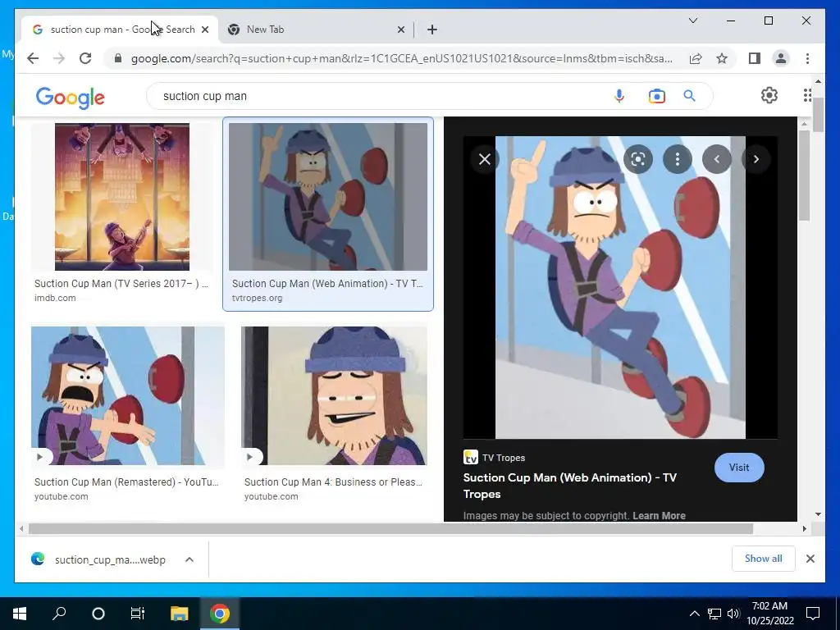This screenshot has height=630, width=840.
Task: Click the Suction Cup Man 4 caption
Action: pyautogui.click(x=333, y=482)
